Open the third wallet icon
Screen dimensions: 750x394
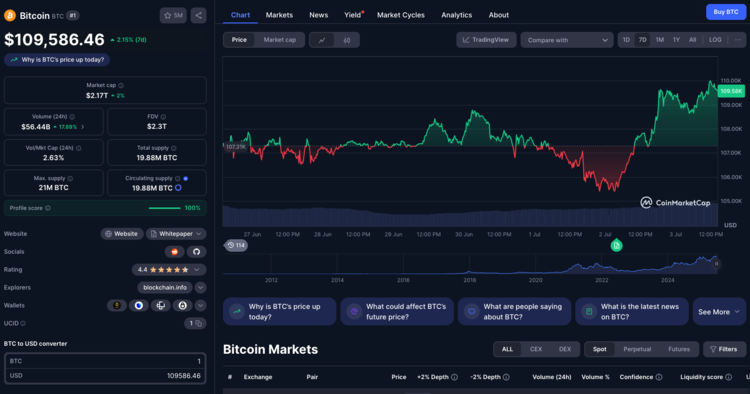pos(161,306)
